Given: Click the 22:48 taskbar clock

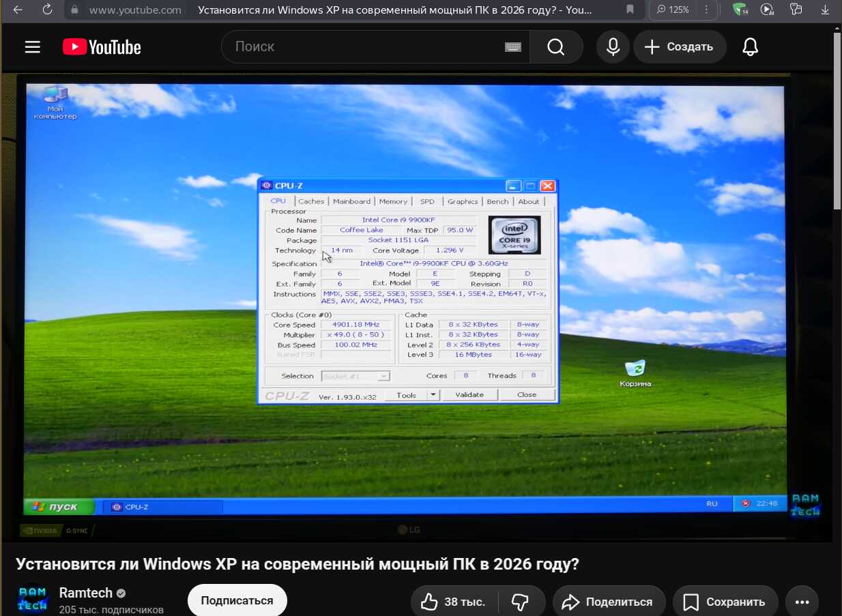Looking at the screenshot, I should tap(767, 503).
